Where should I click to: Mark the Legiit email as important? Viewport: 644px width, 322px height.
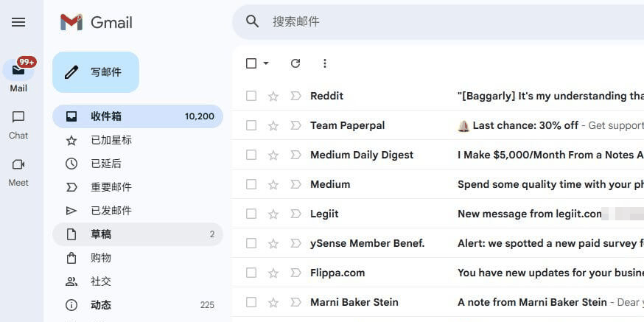tap(295, 214)
